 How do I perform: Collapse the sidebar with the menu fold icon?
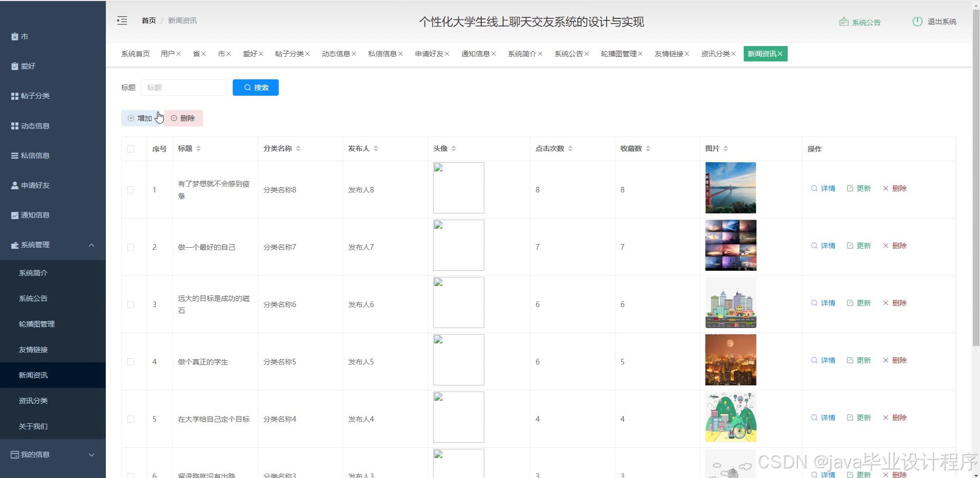pyautogui.click(x=122, y=20)
